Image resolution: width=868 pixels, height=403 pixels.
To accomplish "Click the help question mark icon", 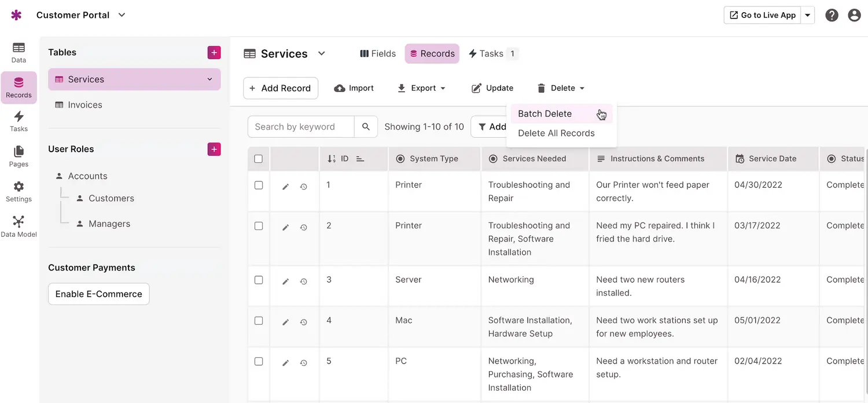I will [832, 16].
